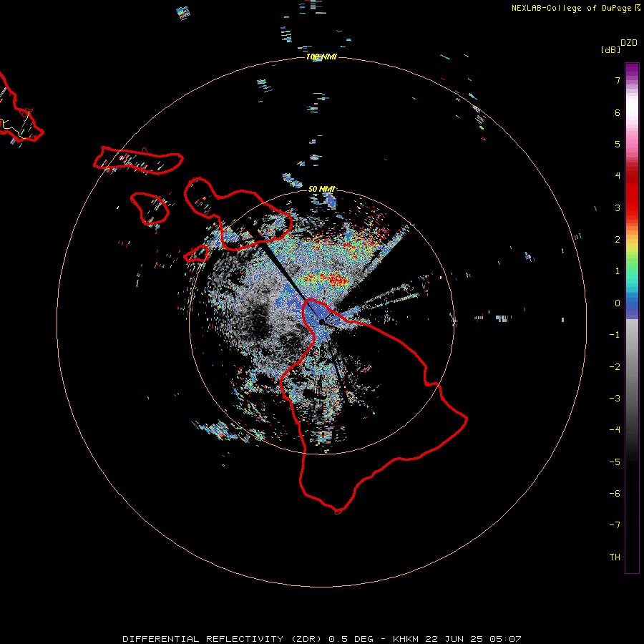Click the 6 value on color scale

[x=618, y=112]
